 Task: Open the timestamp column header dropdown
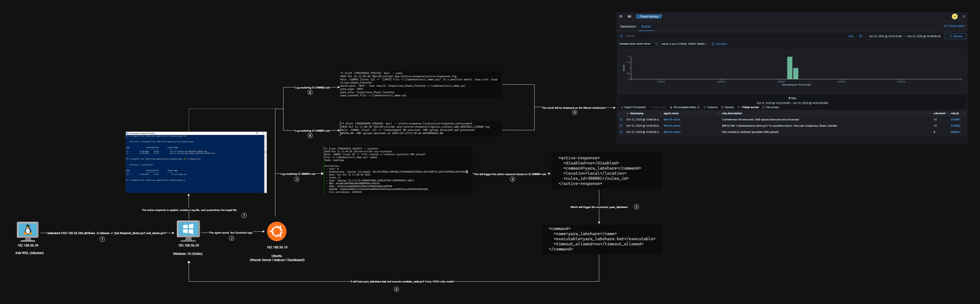click(660, 113)
